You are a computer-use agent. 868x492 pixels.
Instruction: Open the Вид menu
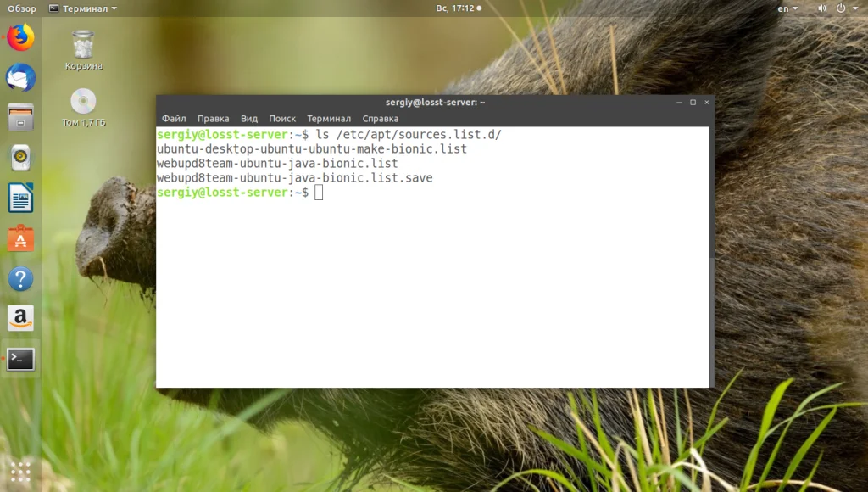pyautogui.click(x=249, y=119)
